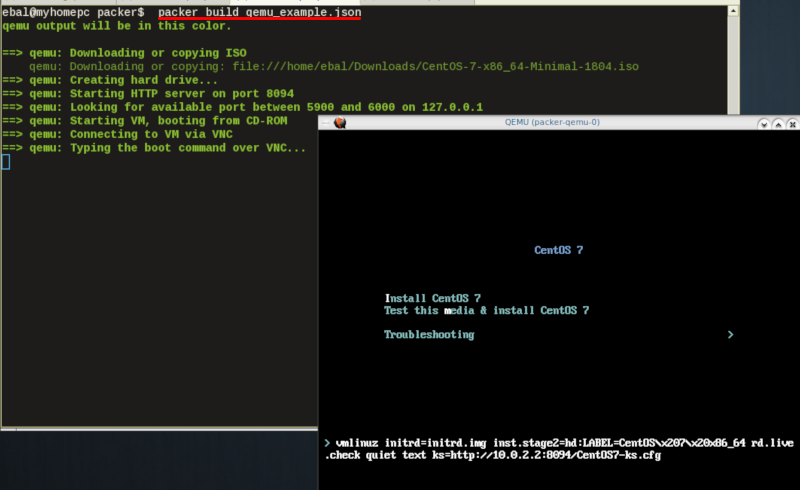Click the 'Starting HTTP server on port 8094' line
800x490 pixels.
(x=148, y=94)
